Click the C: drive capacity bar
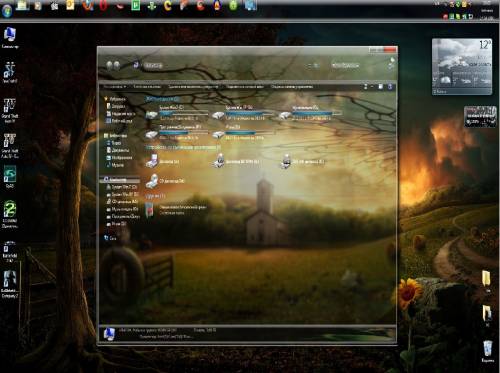This screenshot has width=500, height=373. pyautogui.click(x=184, y=113)
